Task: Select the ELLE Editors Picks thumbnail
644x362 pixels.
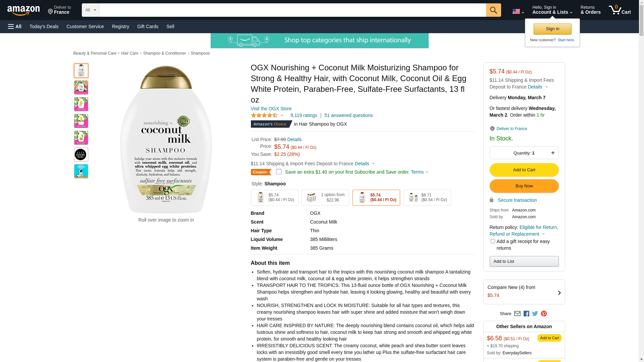Action: point(81,155)
